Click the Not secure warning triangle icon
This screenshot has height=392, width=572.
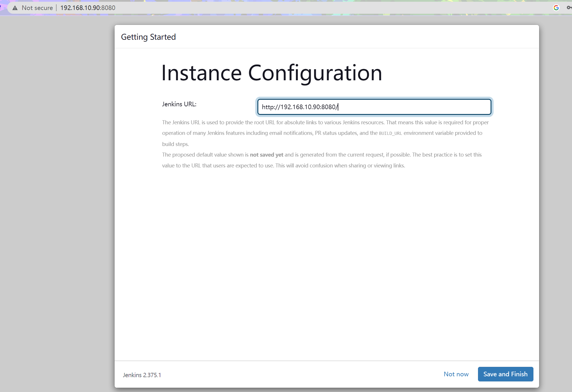point(15,8)
